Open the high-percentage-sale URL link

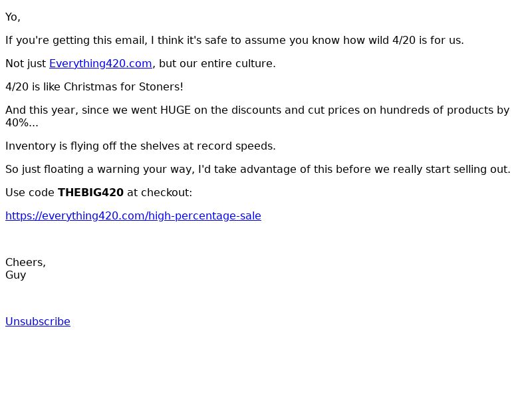click(x=134, y=215)
